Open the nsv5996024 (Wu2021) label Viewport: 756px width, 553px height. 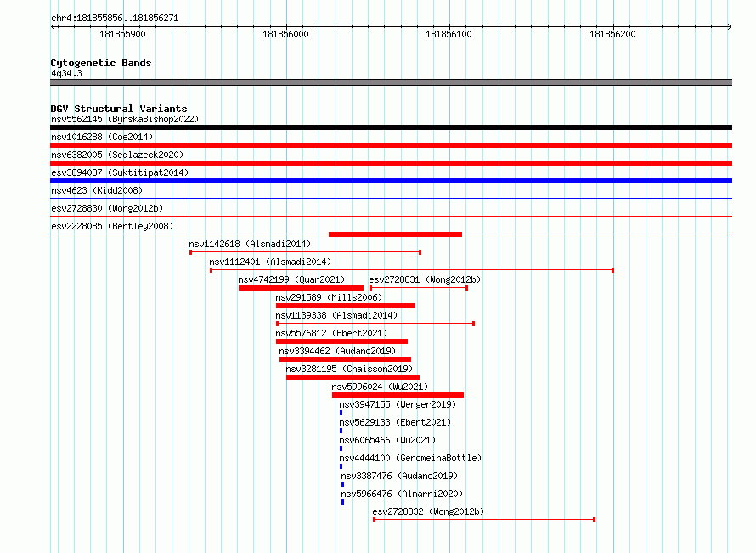click(x=380, y=387)
